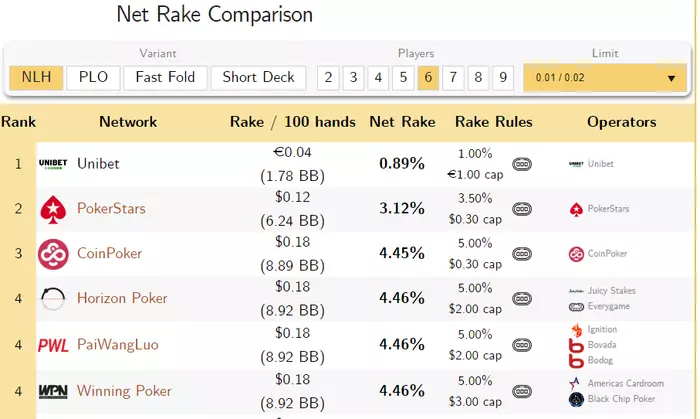Switch variant to PLO
Viewport: 700px width, 419px height.
[x=94, y=78]
